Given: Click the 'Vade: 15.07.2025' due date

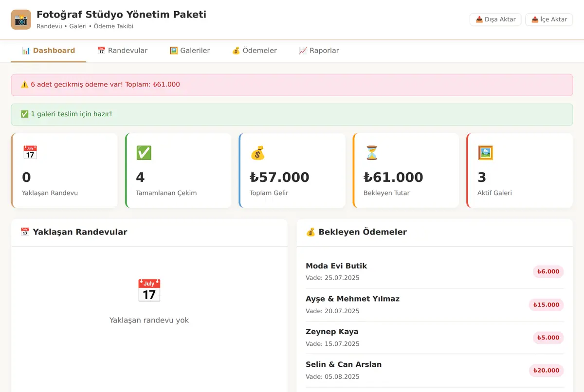Looking at the screenshot, I should tap(332, 344).
